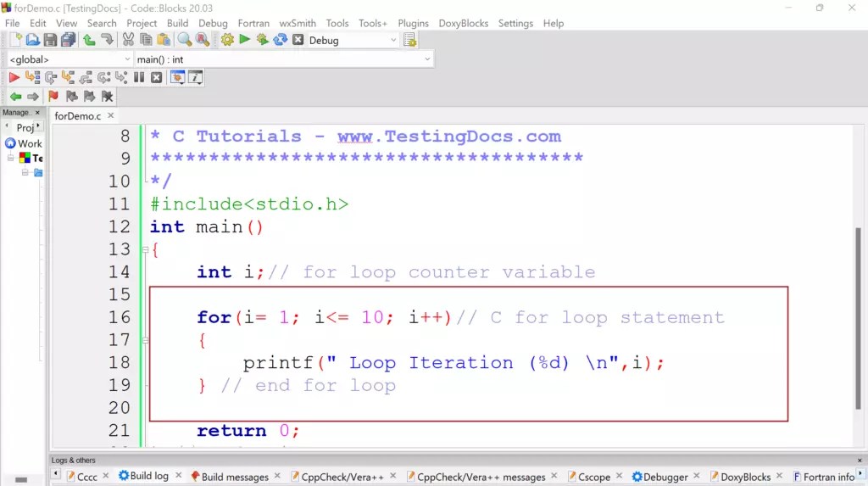The width and height of the screenshot is (868, 486).
Task: Run program with green play icon
Action: coord(245,40)
